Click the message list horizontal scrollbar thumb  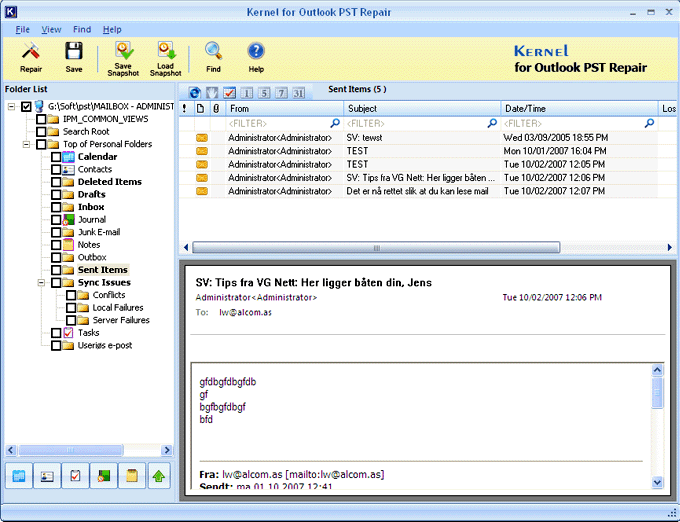[x=376, y=248]
